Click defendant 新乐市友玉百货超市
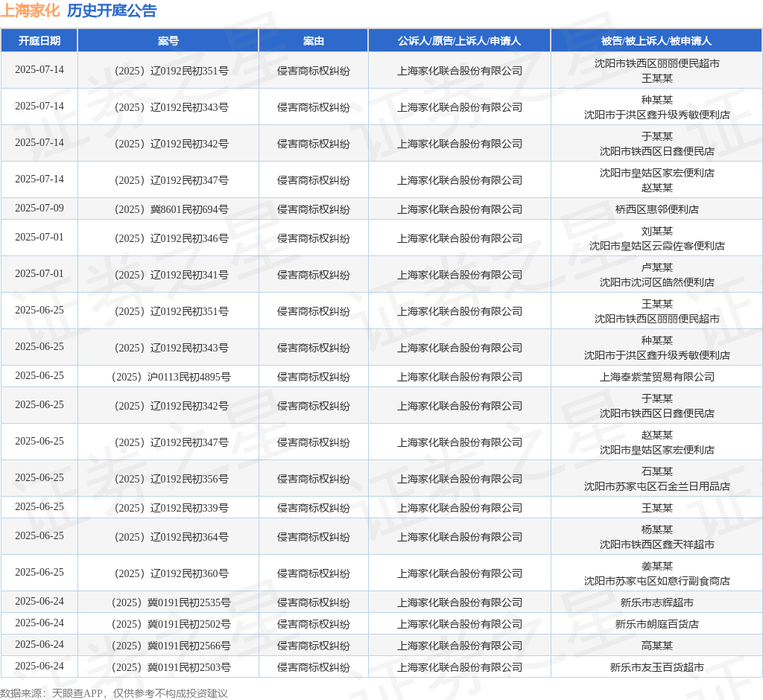This screenshot has width=763, height=700. 657,667
